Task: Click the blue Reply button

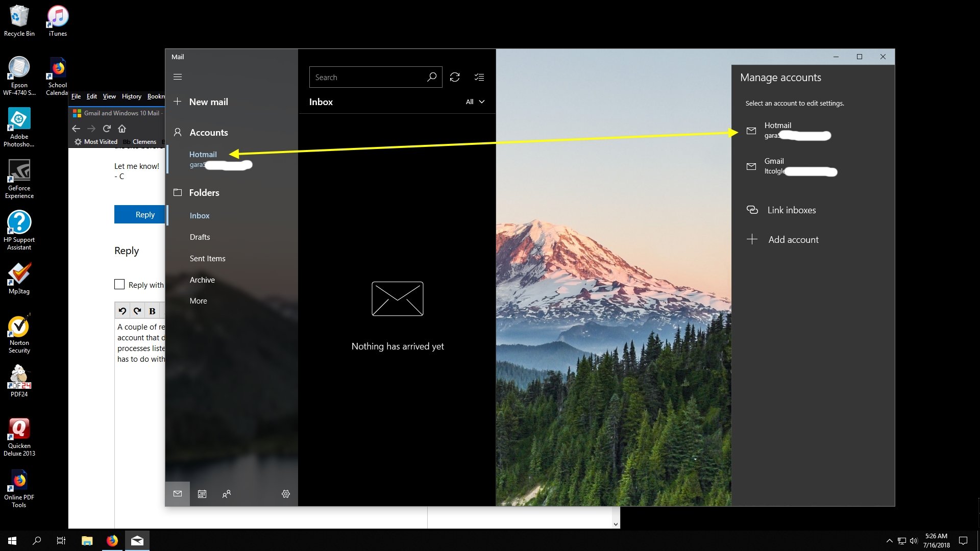Action: coord(140,215)
